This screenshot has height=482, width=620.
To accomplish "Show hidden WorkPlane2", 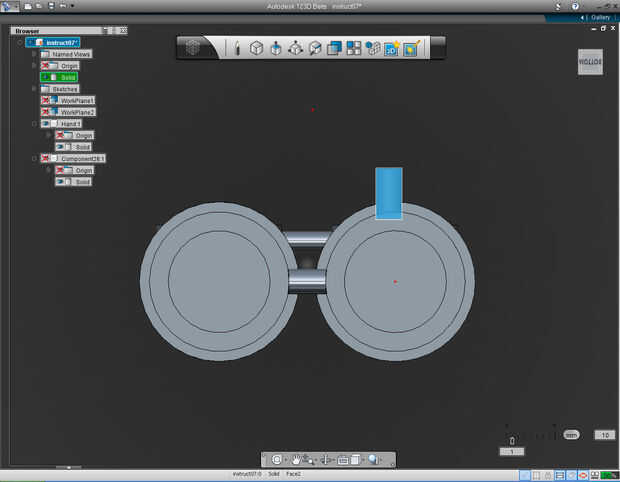I will coord(45,112).
